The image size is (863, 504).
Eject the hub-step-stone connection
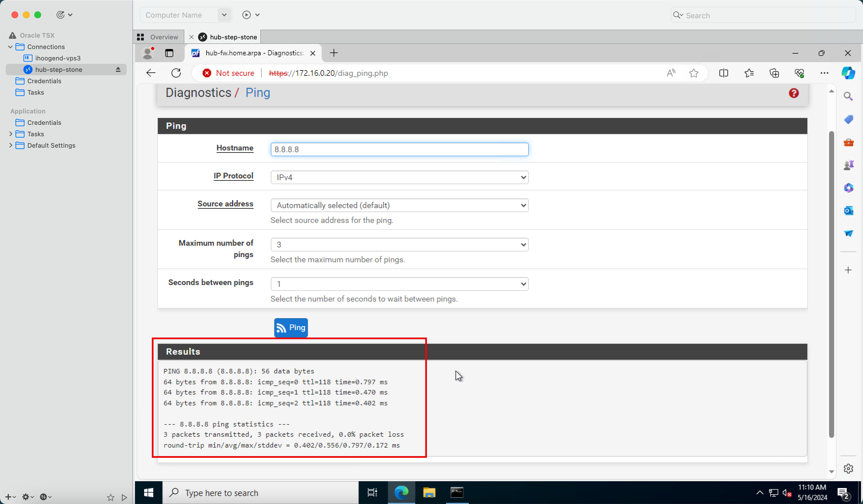click(x=118, y=70)
